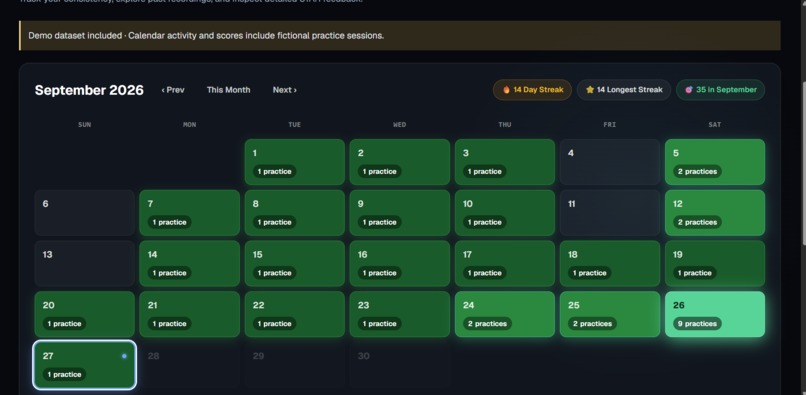Open September 2 calendar day
The height and width of the screenshot is (395, 806).
(399, 162)
